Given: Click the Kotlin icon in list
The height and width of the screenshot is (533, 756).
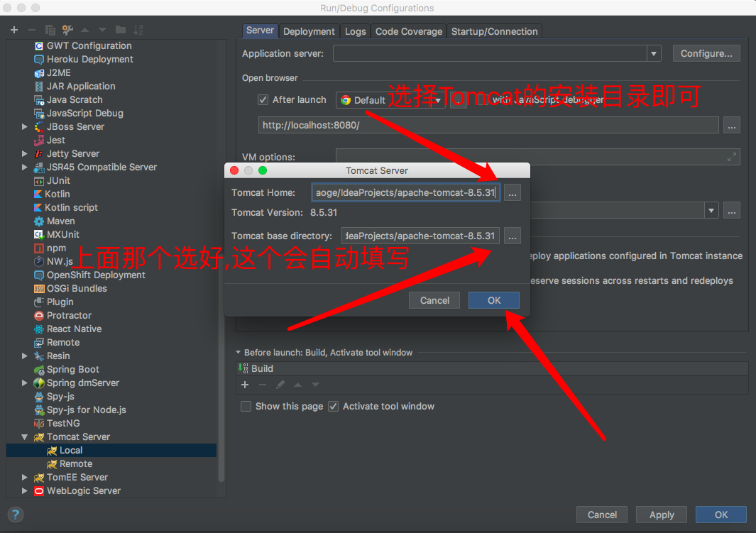Looking at the screenshot, I should tap(38, 194).
